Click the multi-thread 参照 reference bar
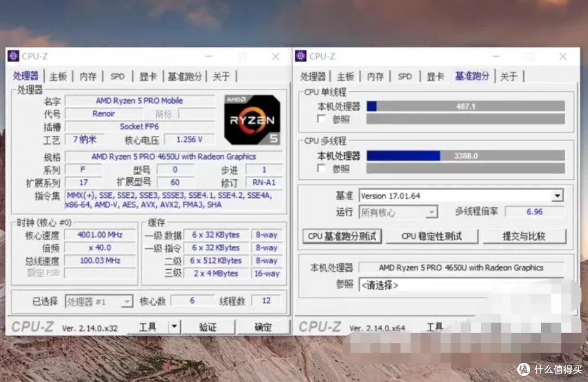 (x=465, y=168)
